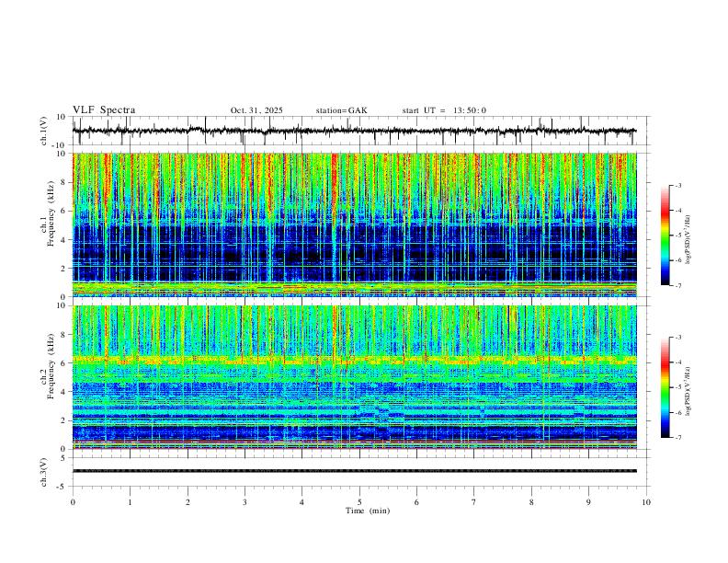
Task: Click the time axis tick label '0'
Action: click(x=73, y=502)
